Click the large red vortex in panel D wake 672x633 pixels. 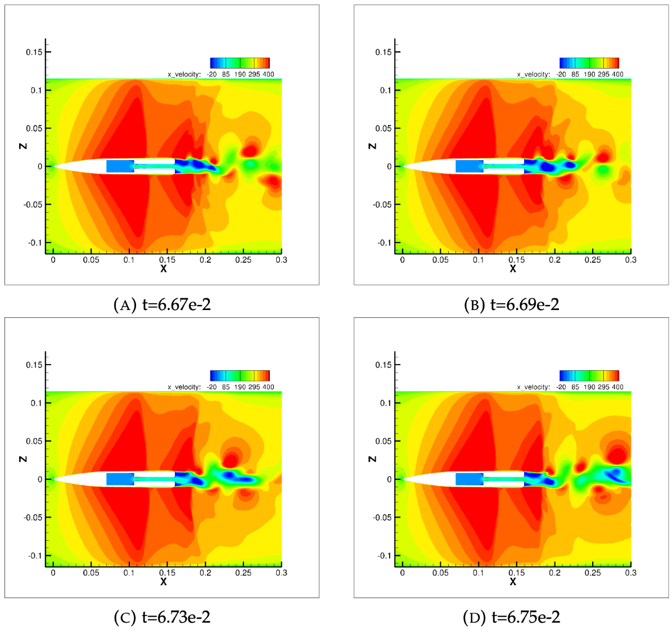point(617,455)
